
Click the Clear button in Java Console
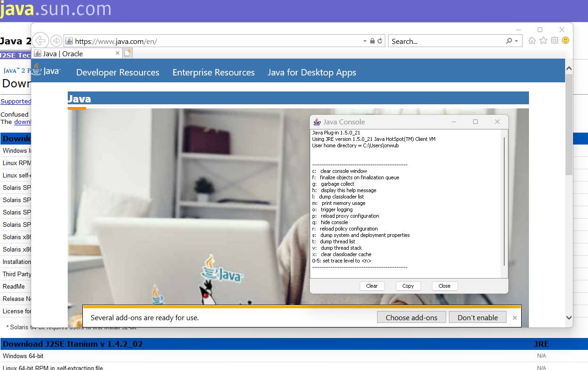click(372, 286)
